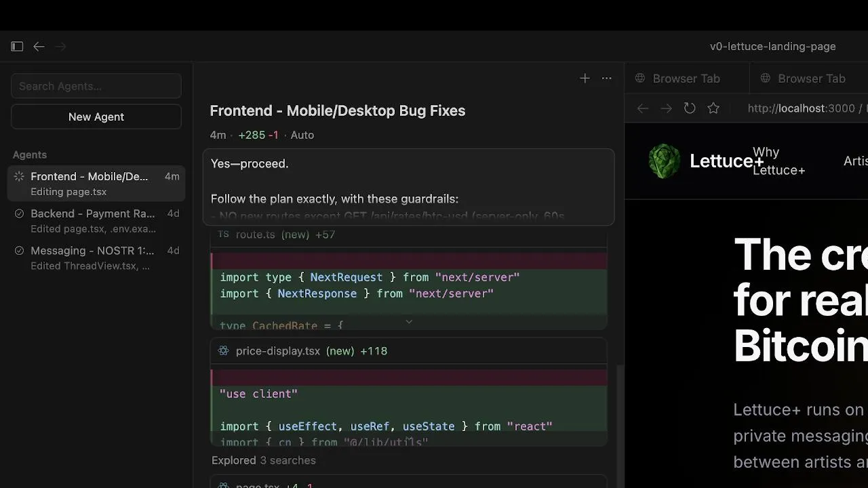Open Backend - Payment agent
The width and height of the screenshot is (868, 488).
[96, 221]
